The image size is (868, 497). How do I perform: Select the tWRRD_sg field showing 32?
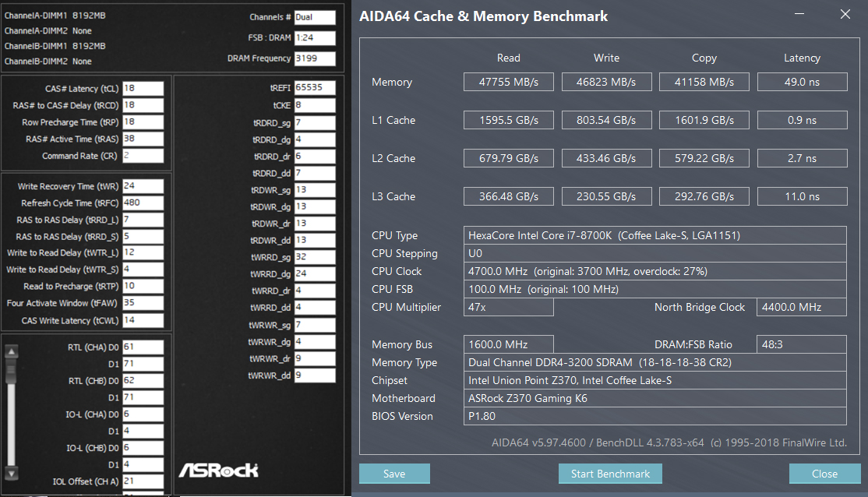pos(315,257)
